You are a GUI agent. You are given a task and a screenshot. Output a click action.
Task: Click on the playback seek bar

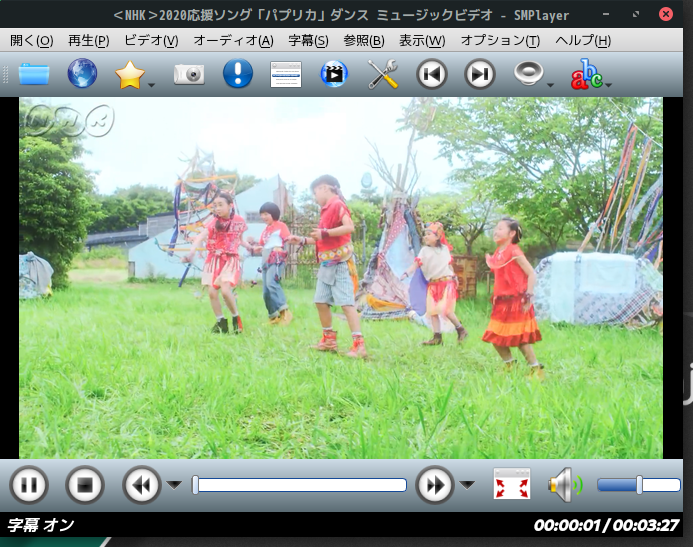[x=299, y=485]
